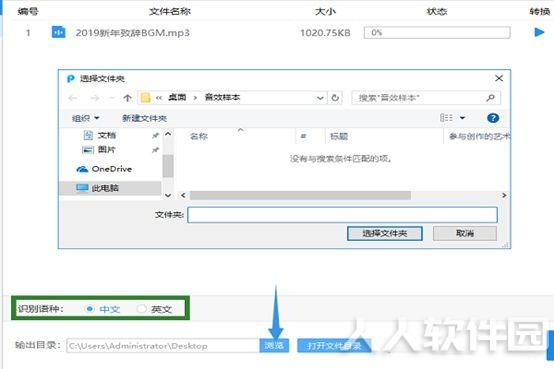Go up one folder level
The height and width of the screenshot is (369, 554).
128,98
